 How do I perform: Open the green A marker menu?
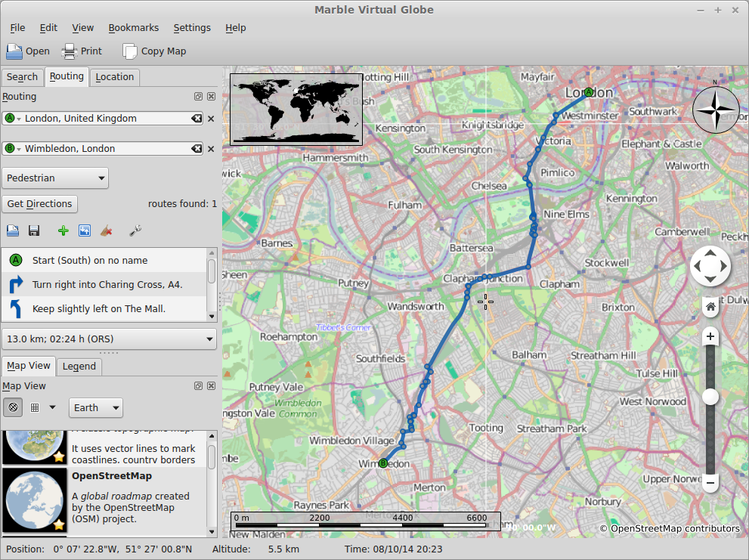[x=12, y=119]
